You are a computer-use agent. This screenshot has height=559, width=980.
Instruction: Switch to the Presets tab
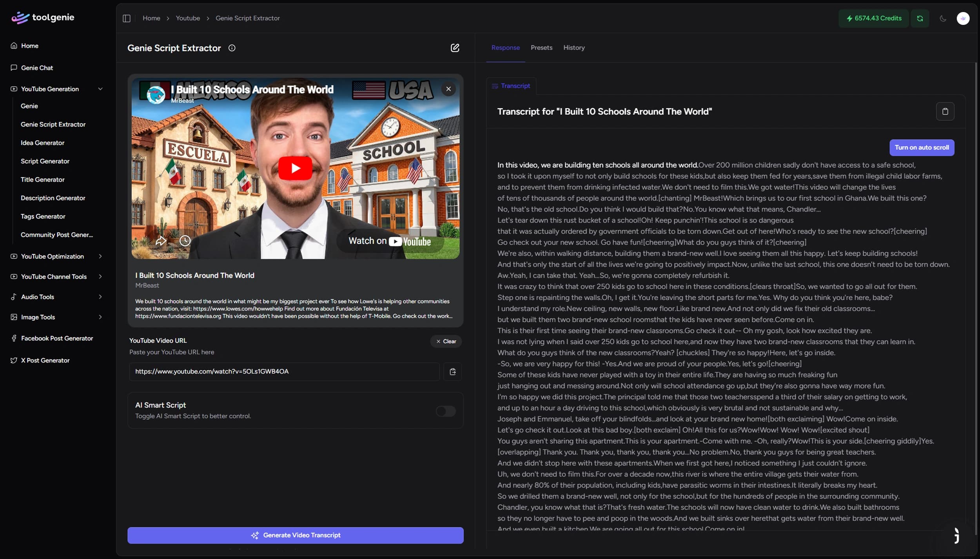click(x=541, y=47)
